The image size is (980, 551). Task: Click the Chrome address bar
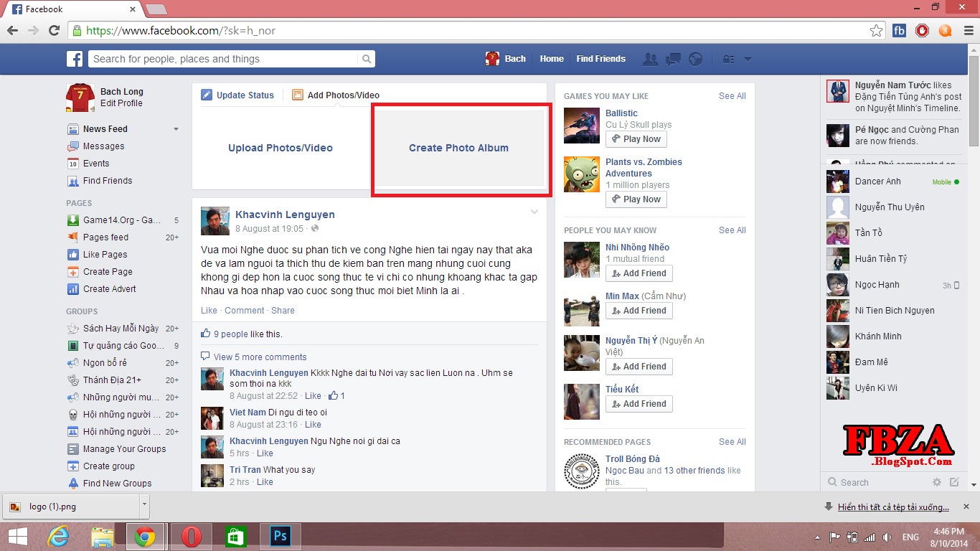pyautogui.click(x=468, y=31)
